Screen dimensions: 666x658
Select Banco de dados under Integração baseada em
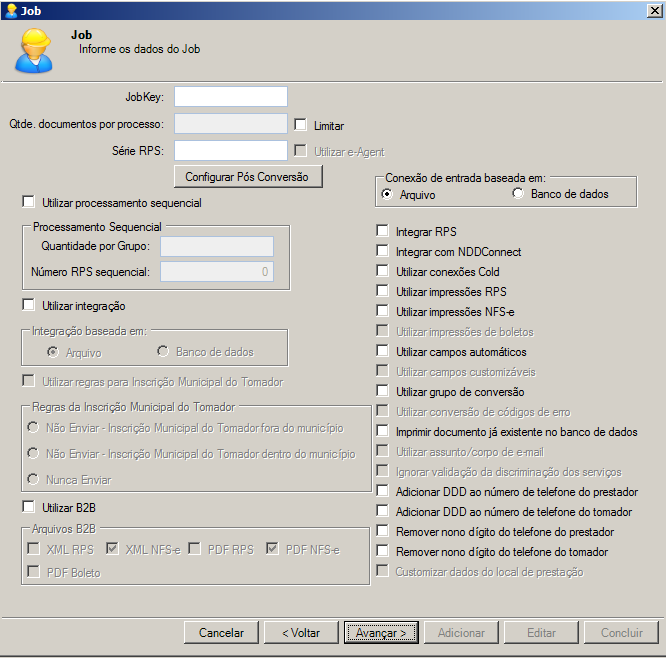pos(163,351)
